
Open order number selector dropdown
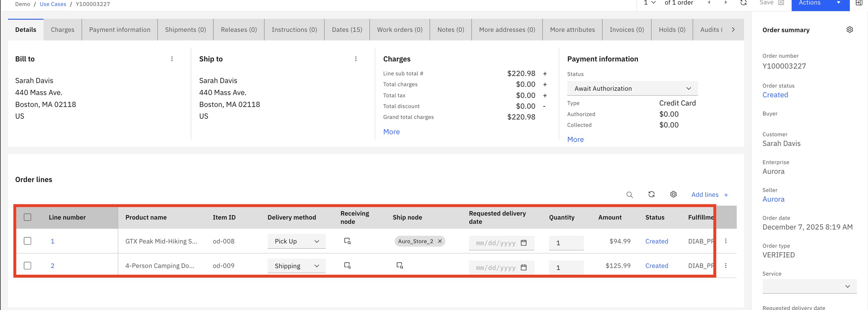click(650, 3)
